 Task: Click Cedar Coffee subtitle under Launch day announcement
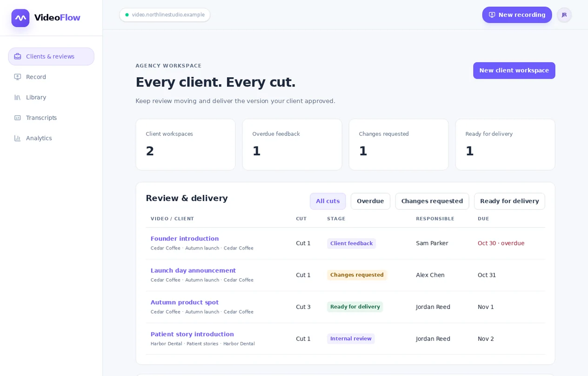202,280
